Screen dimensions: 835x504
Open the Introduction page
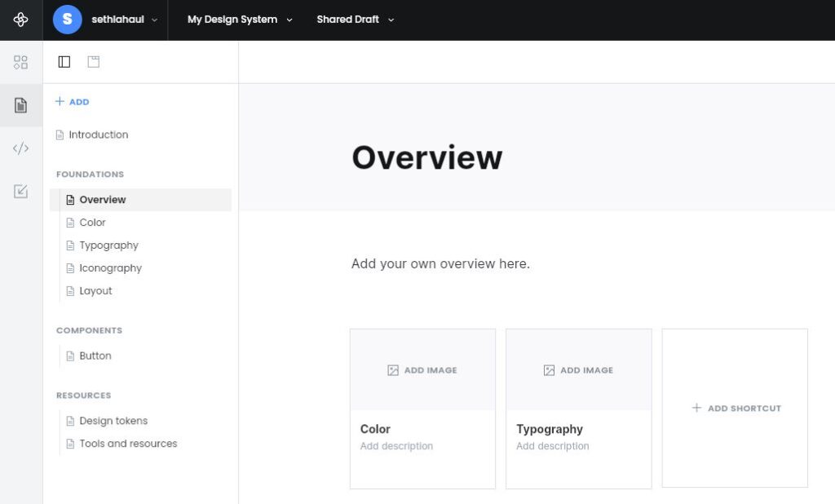pos(98,135)
